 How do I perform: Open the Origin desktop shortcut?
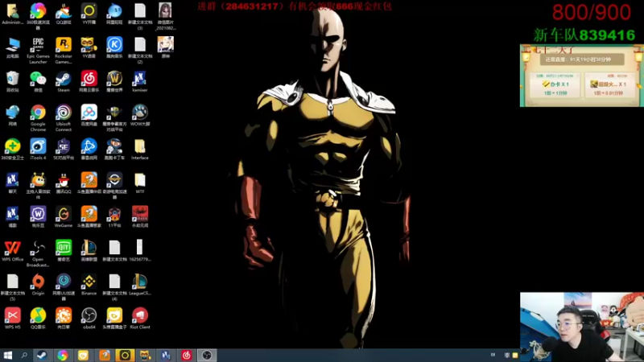(x=38, y=282)
